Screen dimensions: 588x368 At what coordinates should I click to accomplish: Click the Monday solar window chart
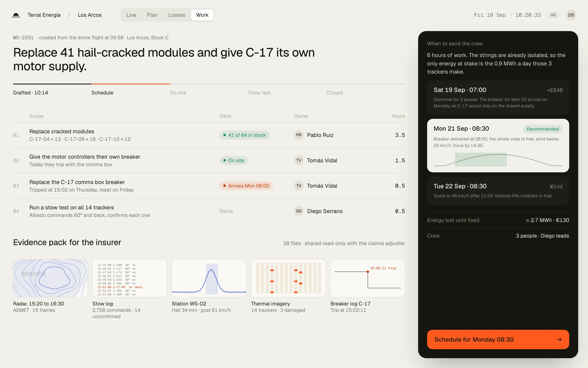point(497,160)
